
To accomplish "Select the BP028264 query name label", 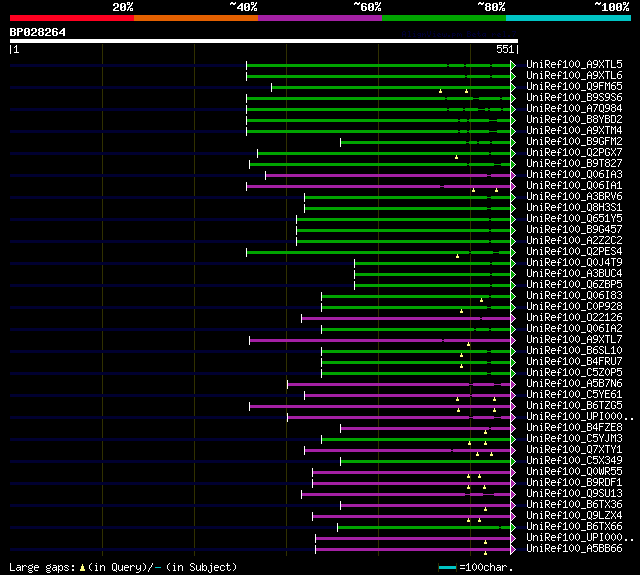I will tap(38, 32).
